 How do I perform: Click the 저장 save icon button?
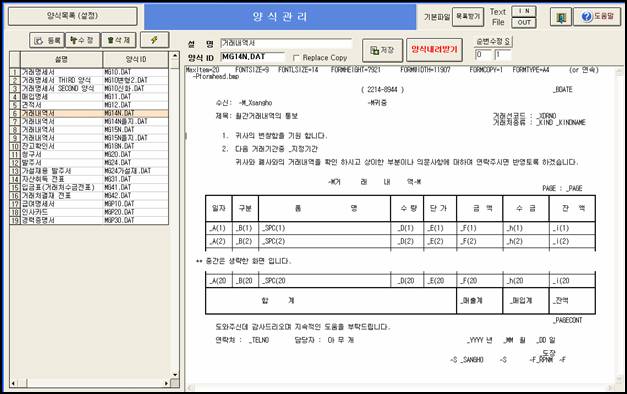click(382, 50)
